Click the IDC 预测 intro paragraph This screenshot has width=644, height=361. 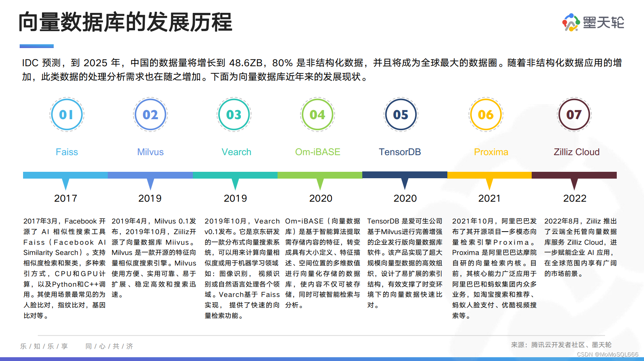click(322, 70)
